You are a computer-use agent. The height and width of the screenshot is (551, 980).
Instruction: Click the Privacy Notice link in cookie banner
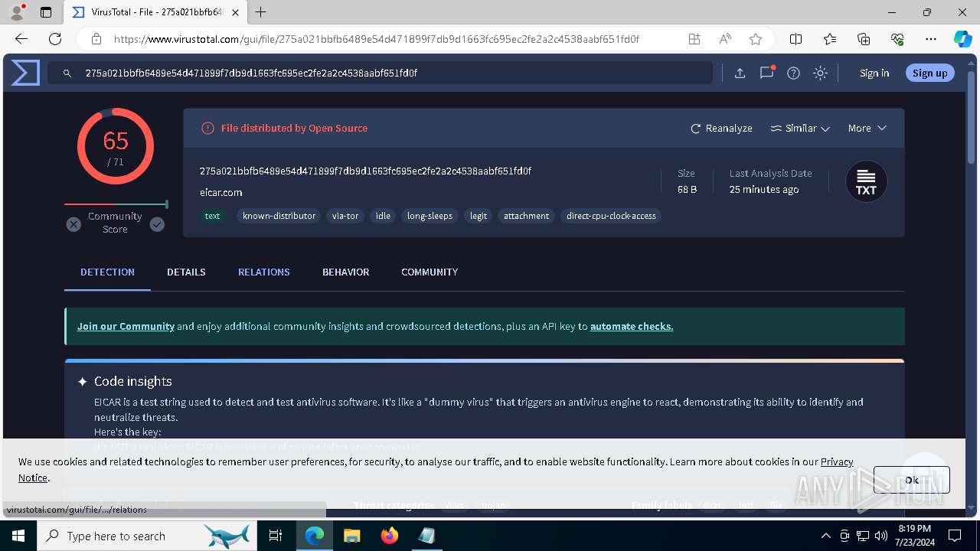pyautogui.click(x=837, y=461)
